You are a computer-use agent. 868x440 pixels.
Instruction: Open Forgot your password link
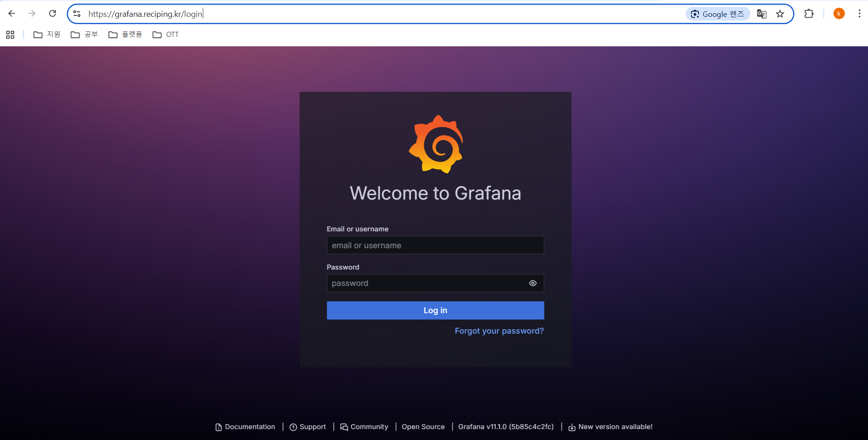(499, 331)
